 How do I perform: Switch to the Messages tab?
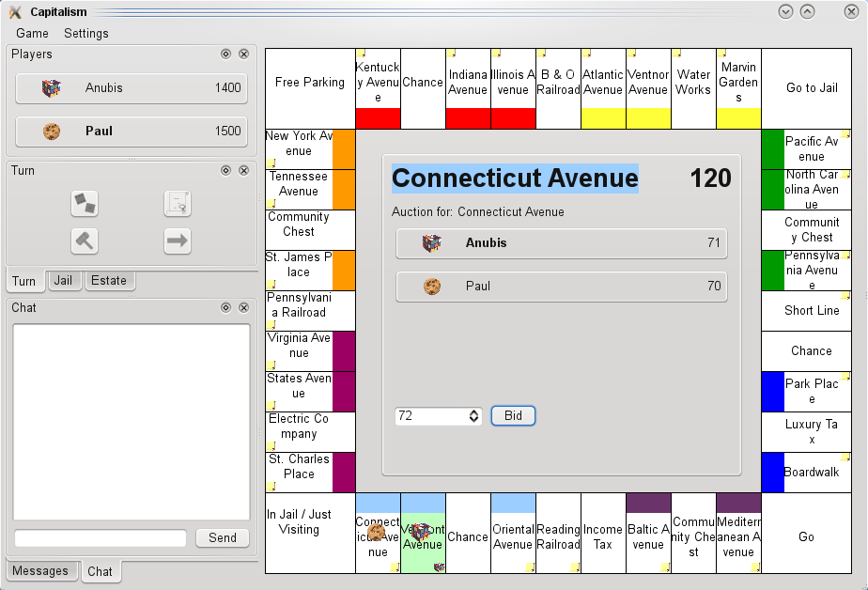click(40, 570)
